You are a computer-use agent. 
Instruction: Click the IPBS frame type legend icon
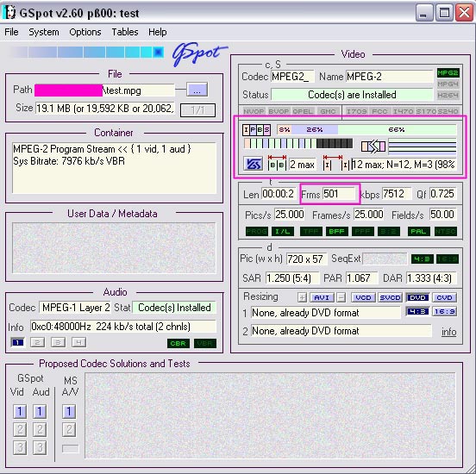[256, 129]
